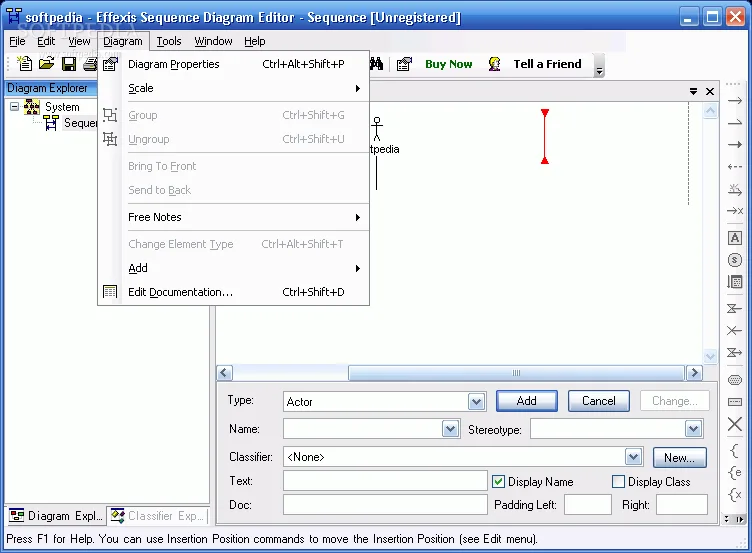Toggle the Display Name checkbox
The height and width of the screenshot is (553, 752).
coord(498,482)
